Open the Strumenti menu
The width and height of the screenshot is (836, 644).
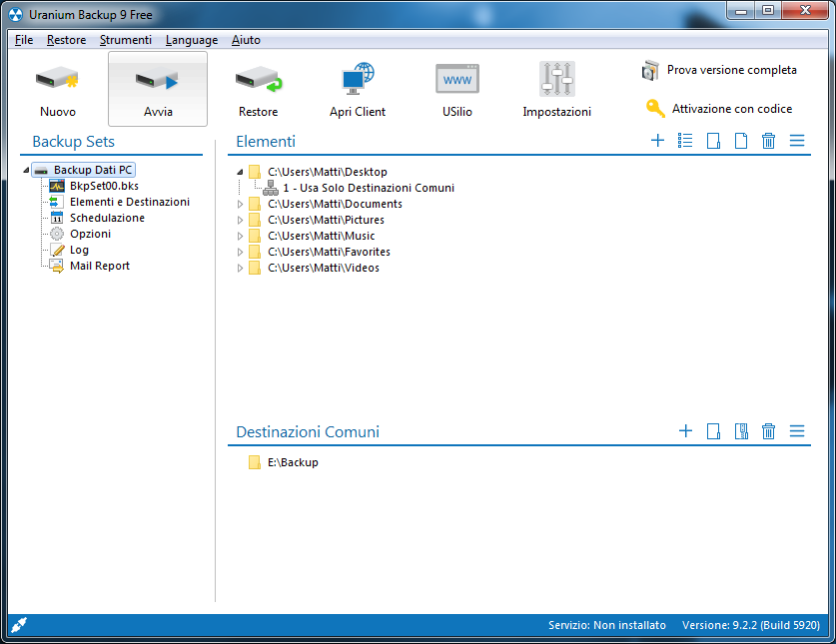(x=126, y=40)
